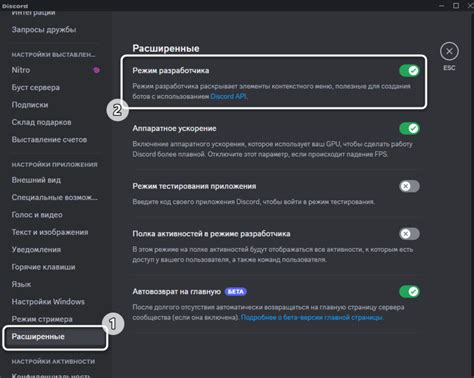Go to Голос и видео settings
The height and width of the screenshot is (378, 474).
[x=37, y=215]
